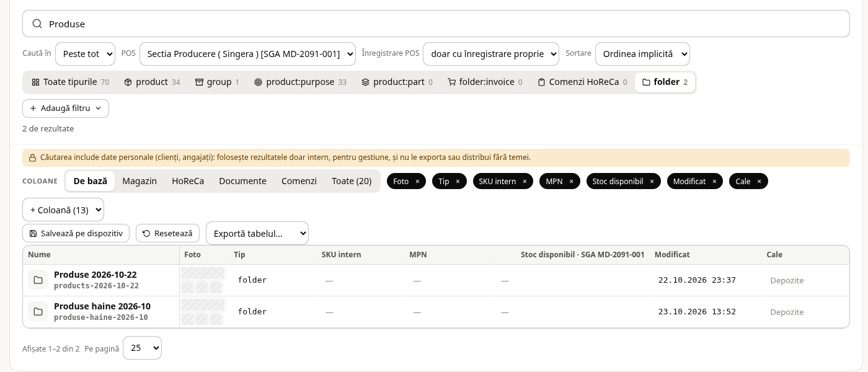Select the Comenzi HoReCa type tab
The image size is (868, 372).
tap(582, 82)
